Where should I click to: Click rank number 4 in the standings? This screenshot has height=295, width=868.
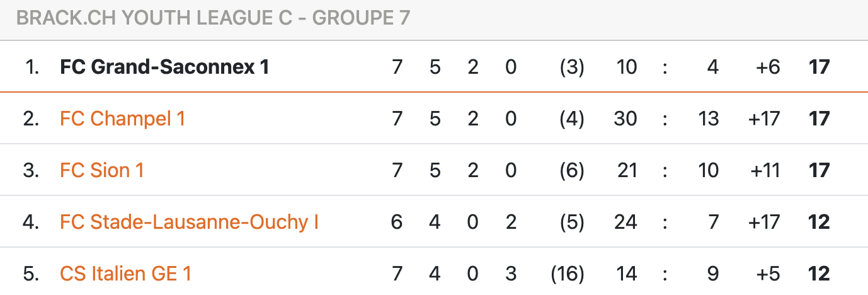pos(31,222)
